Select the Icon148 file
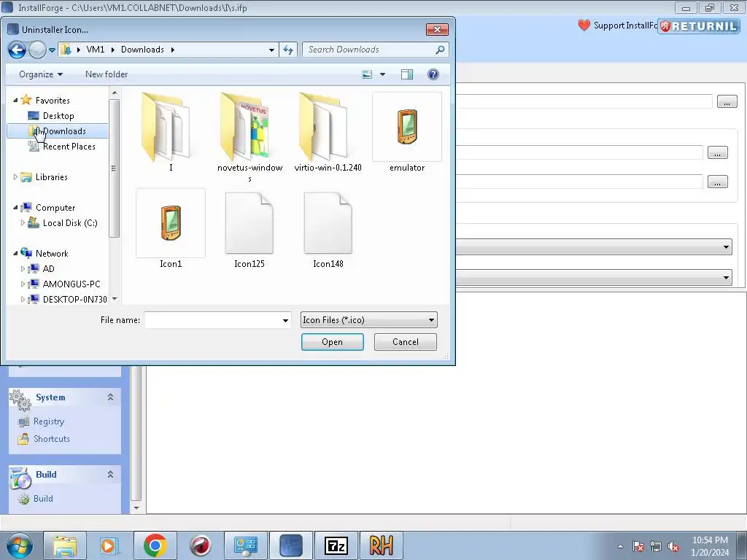The width and height of the screenshot is (747, 560). pos(328,229)
